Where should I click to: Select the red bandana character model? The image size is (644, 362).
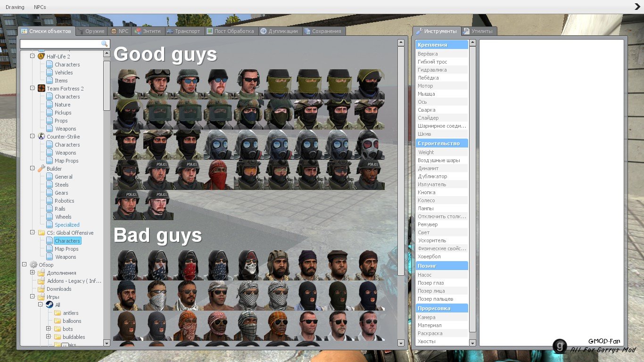pos(218,175)
